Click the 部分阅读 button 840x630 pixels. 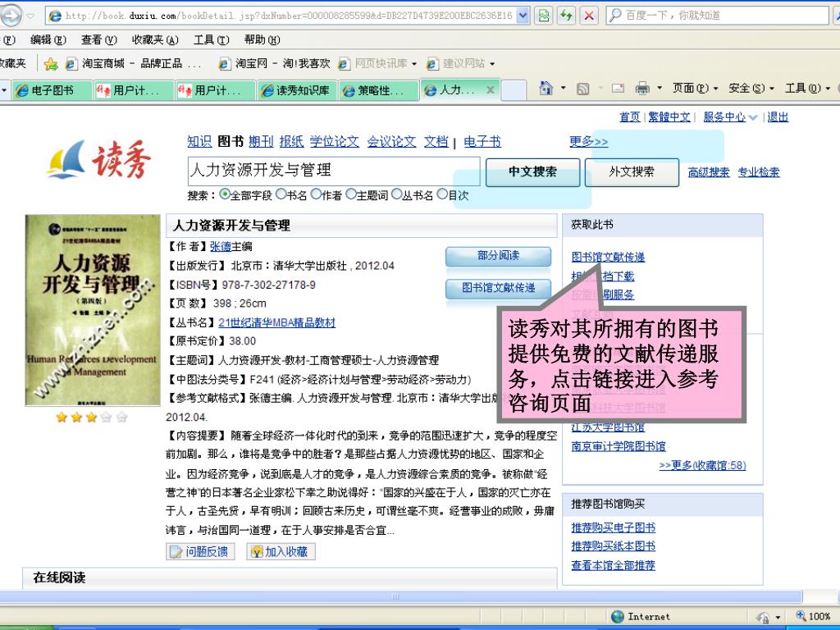498,256
